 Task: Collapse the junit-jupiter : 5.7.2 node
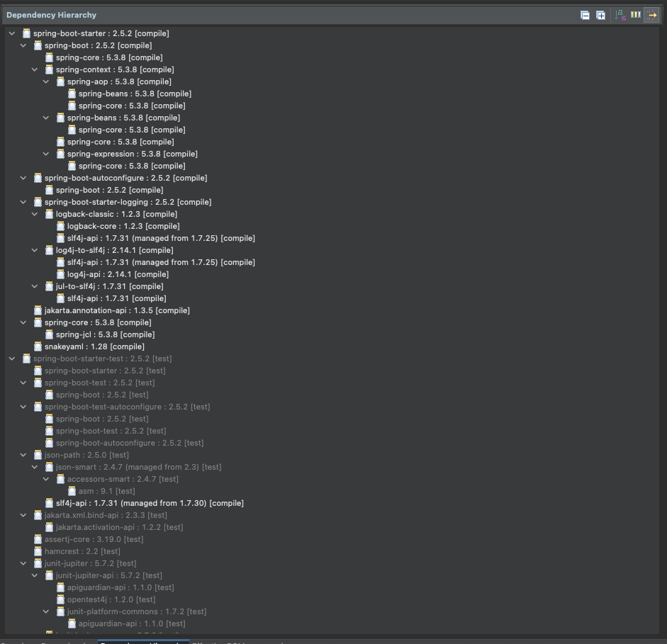coord(23,563)
